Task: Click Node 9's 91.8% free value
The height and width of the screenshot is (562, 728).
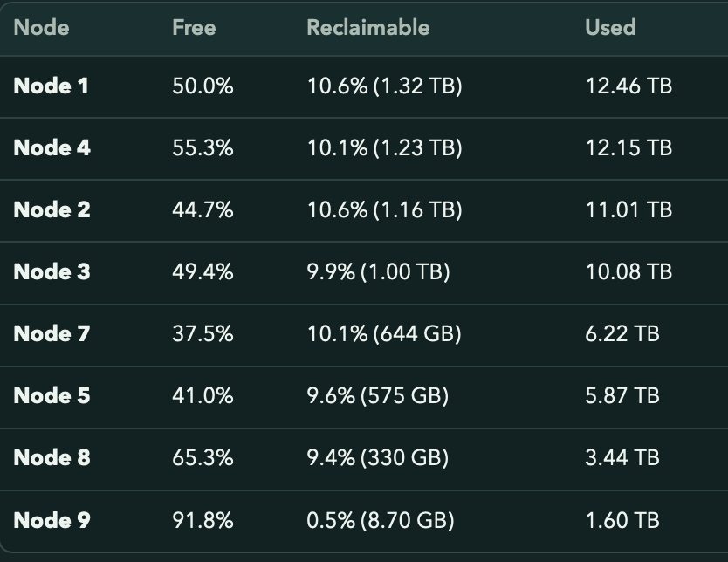Action: (x=203, y=520)
